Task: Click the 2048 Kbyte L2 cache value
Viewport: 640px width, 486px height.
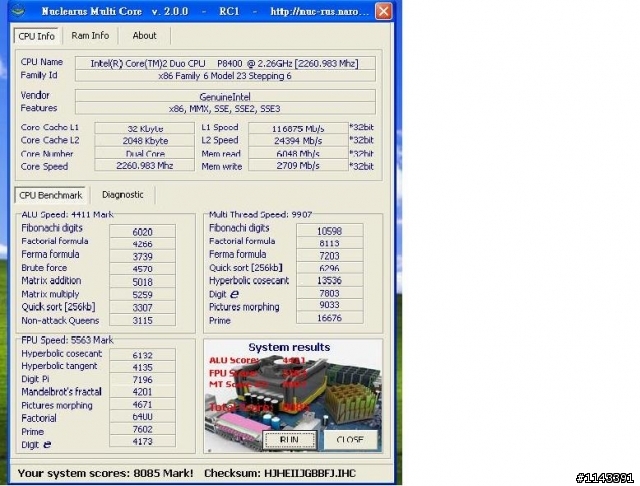Action: click(x=144, y=140)
